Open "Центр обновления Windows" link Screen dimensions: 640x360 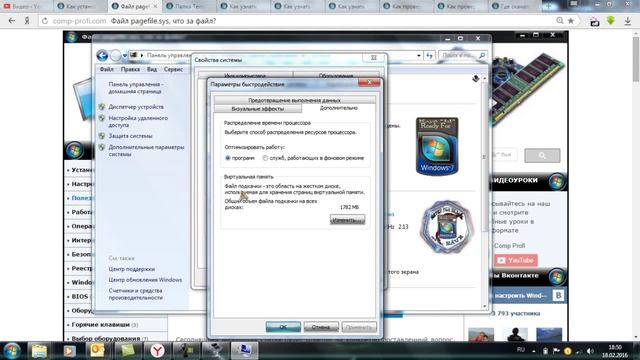point(145,280)
